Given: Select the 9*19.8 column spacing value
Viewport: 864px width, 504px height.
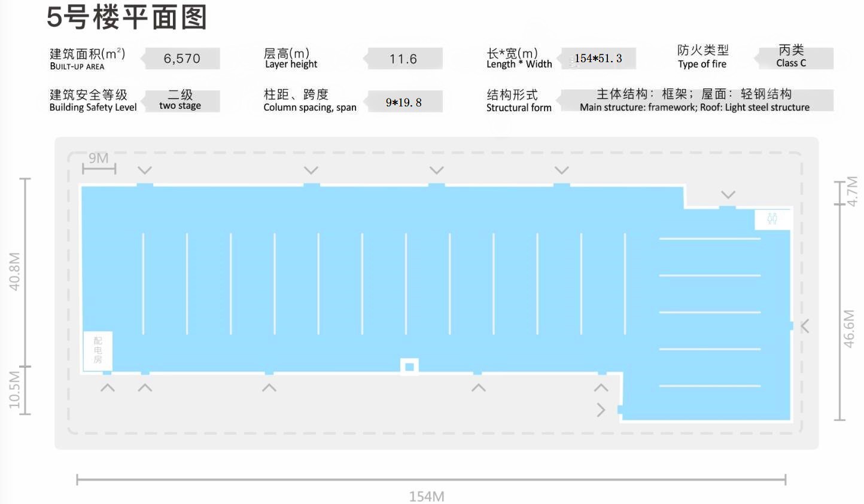Looking at the screenshot, I should click(x=404, y=102).
